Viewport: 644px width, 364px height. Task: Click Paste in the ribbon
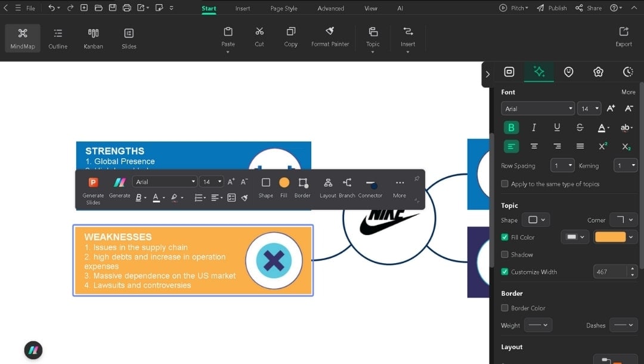(x=228, y=37)
